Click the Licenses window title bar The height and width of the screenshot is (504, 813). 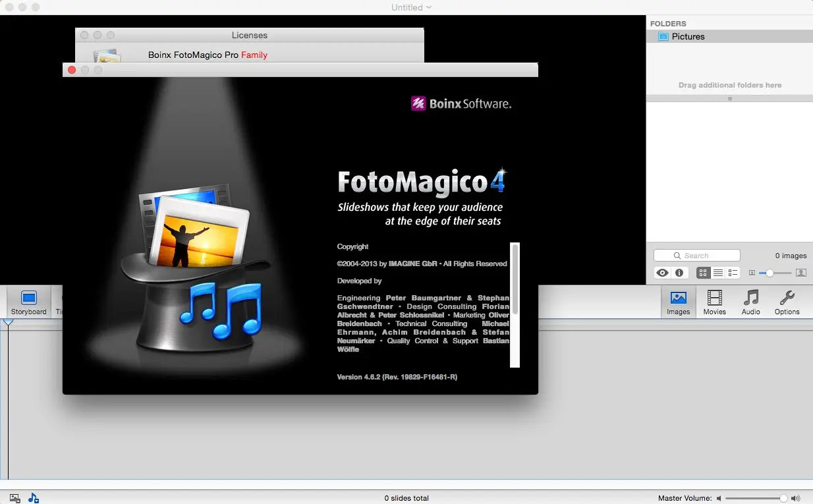click(250, 35)
